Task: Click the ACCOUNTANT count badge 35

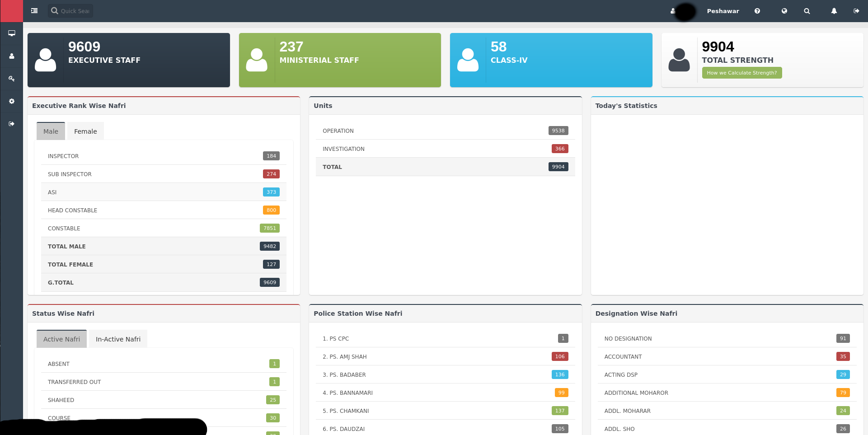Action: pyautogui.click(x=843, y=356)
